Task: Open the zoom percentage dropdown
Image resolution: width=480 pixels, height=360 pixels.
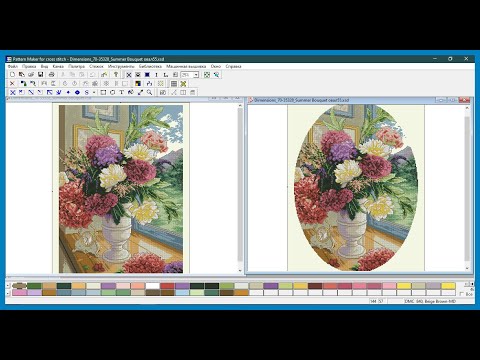Action: (196, 75)
